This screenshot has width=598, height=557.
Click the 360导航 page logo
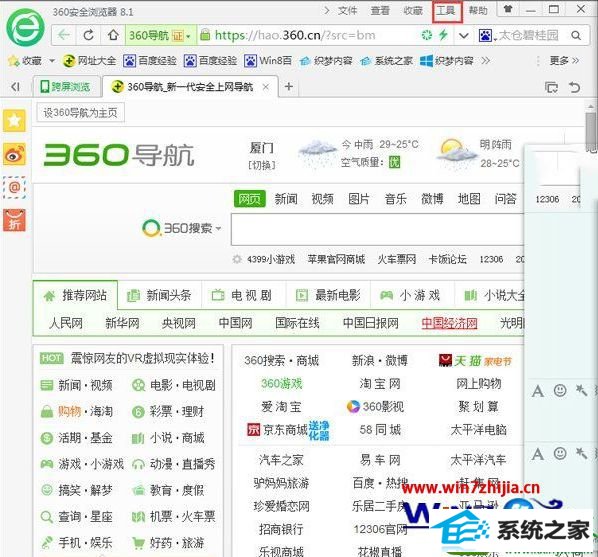(119, 155)
